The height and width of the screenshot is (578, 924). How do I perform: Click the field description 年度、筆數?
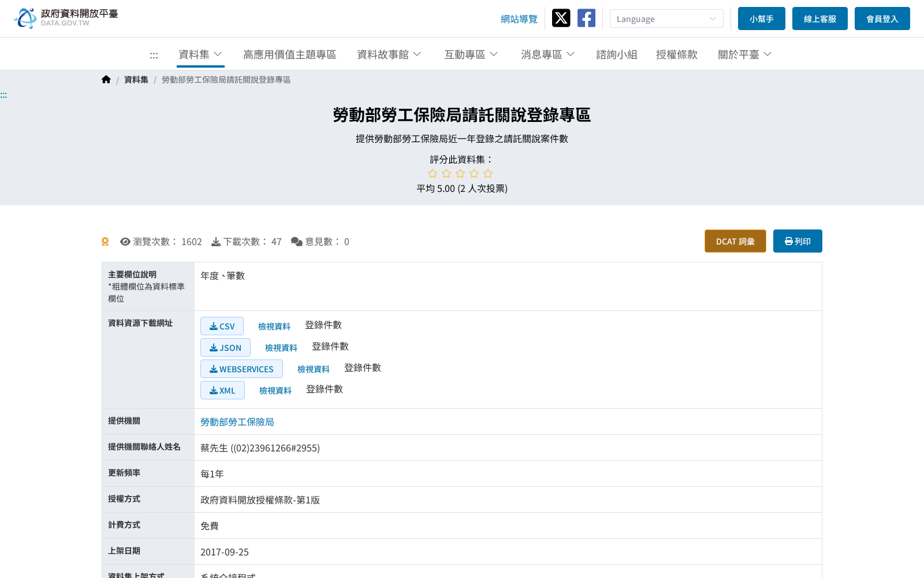pos(222,276)
